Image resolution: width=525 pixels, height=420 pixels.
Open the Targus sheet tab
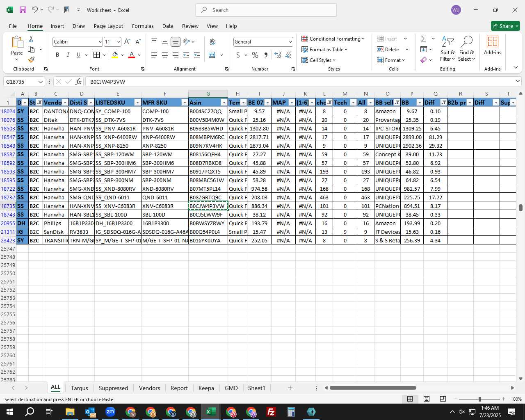pyautogui.click(x=79, y=388)
